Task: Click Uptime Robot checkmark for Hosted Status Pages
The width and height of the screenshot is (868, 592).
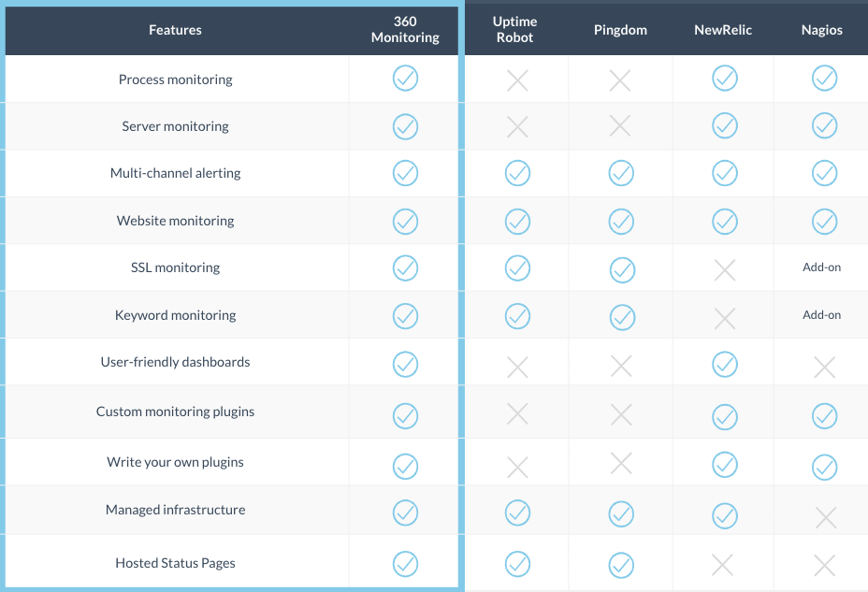Action: click(x=517, y=564)
